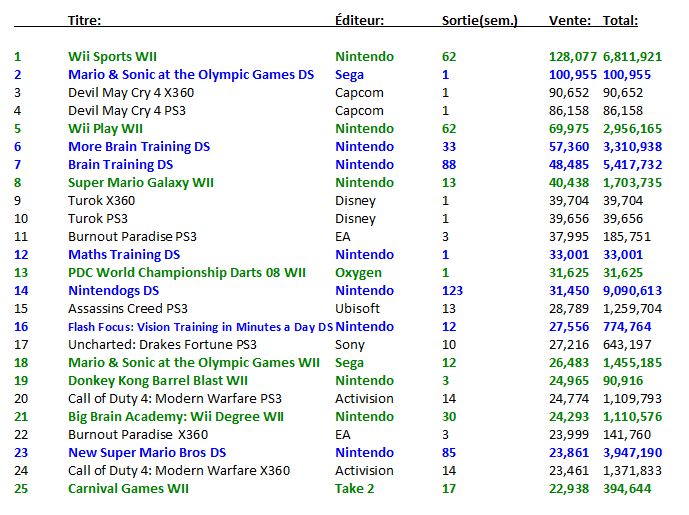Click the title 'Turok PS3'
Image resolution: width=689 pixels, height=515 pixels.
coord(98,219)
